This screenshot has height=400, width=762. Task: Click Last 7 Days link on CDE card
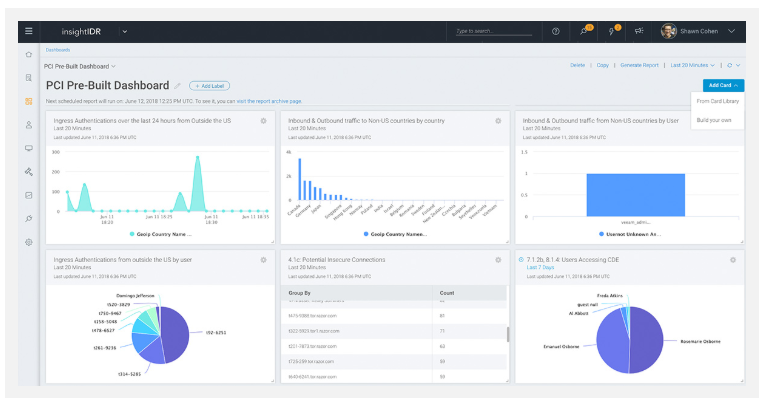540,267
